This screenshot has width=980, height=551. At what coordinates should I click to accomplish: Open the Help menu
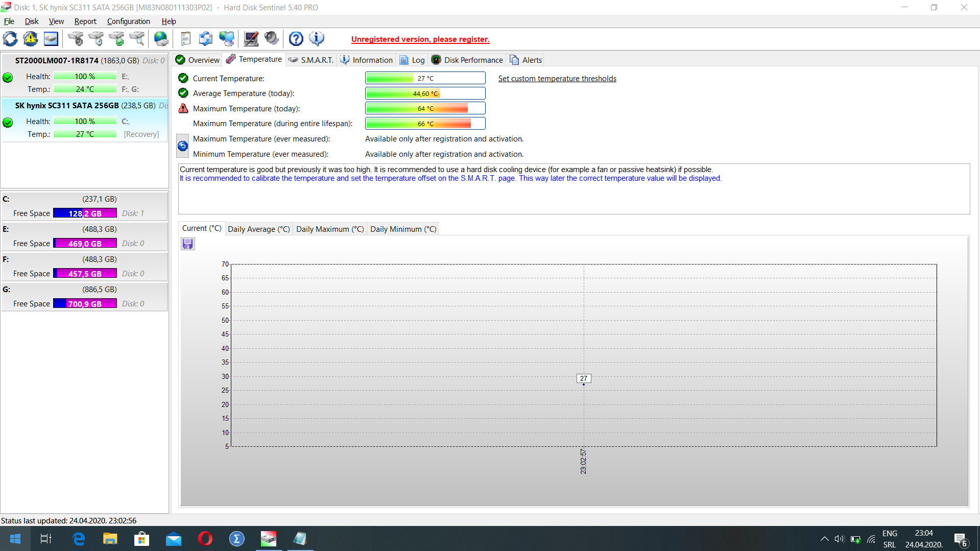(x=169, y=21)
